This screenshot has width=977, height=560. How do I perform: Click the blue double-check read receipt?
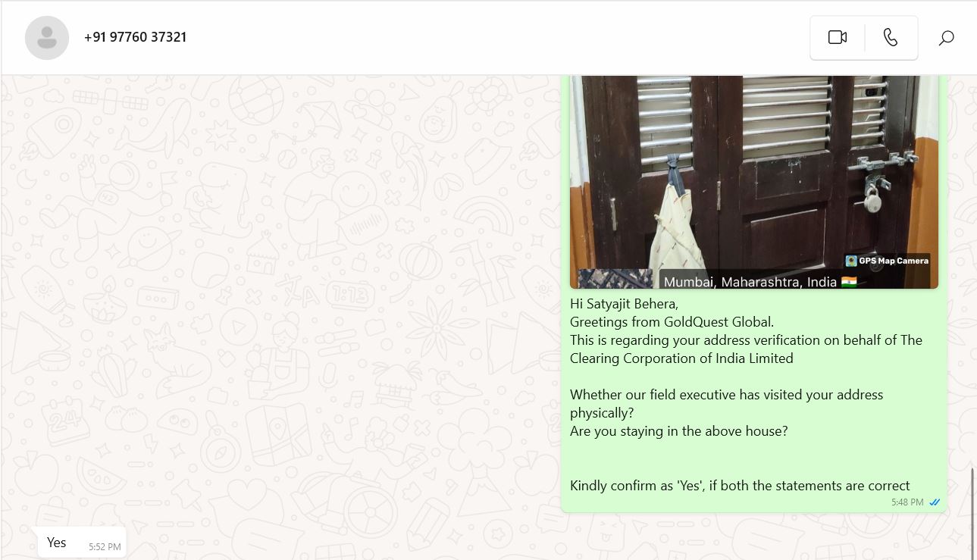point(935,502)
